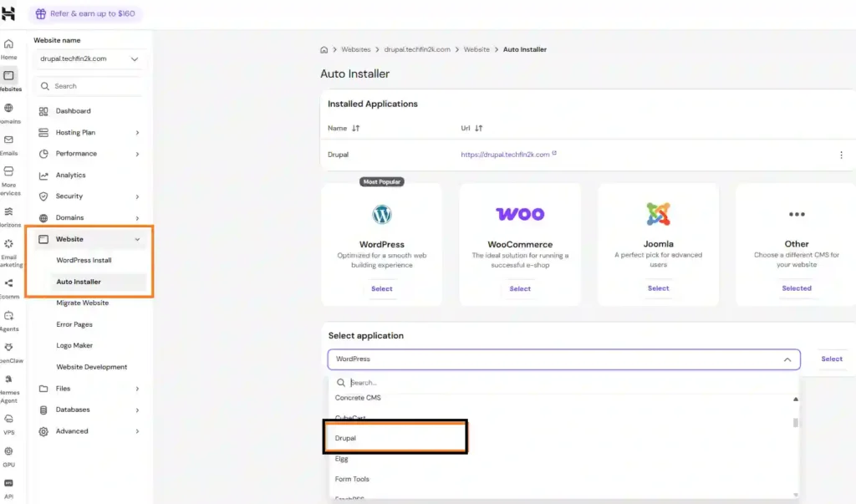Image resolution: width=856 pixels, height=504 pixels.
Task: Click Select on the WordPress card
Action: tap(381, 289)
